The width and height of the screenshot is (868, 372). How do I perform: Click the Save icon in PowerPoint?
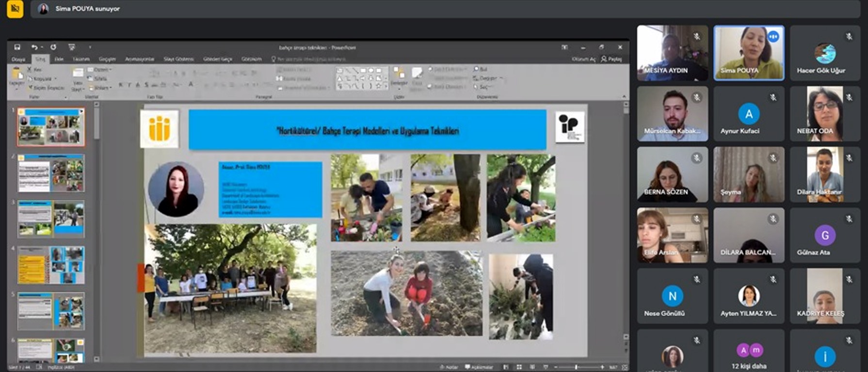17,47
